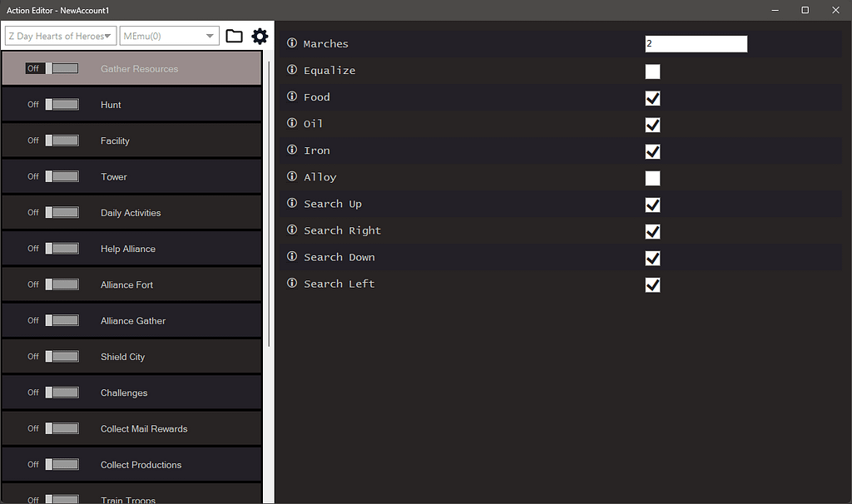Disable the Search Down checkbox

(x=652, y=258)
